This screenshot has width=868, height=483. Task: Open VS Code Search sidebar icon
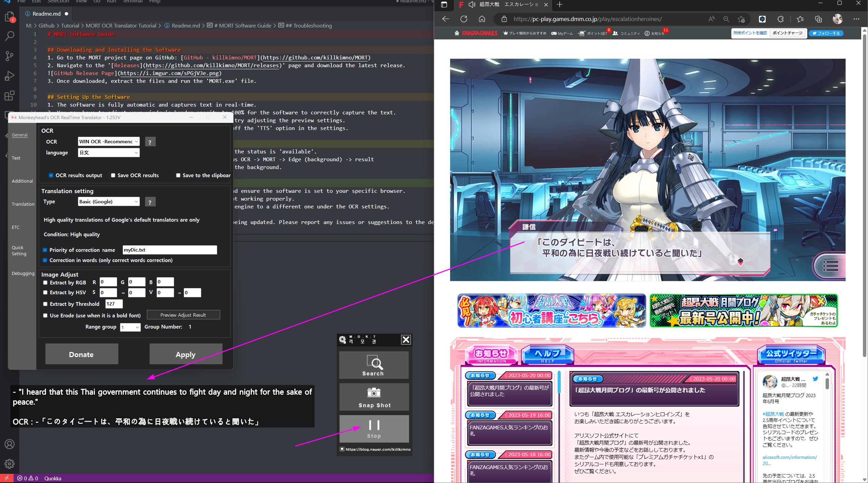(9, 36)
